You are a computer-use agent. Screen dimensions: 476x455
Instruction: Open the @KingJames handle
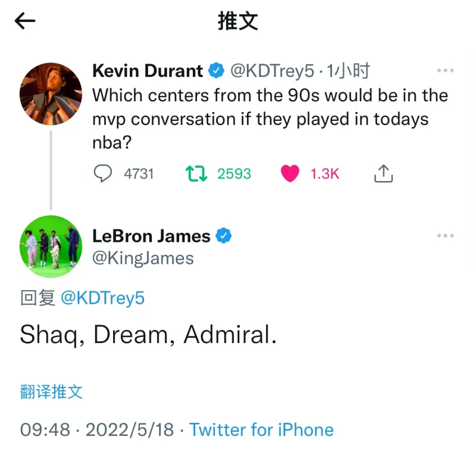[x=143, y=258]
